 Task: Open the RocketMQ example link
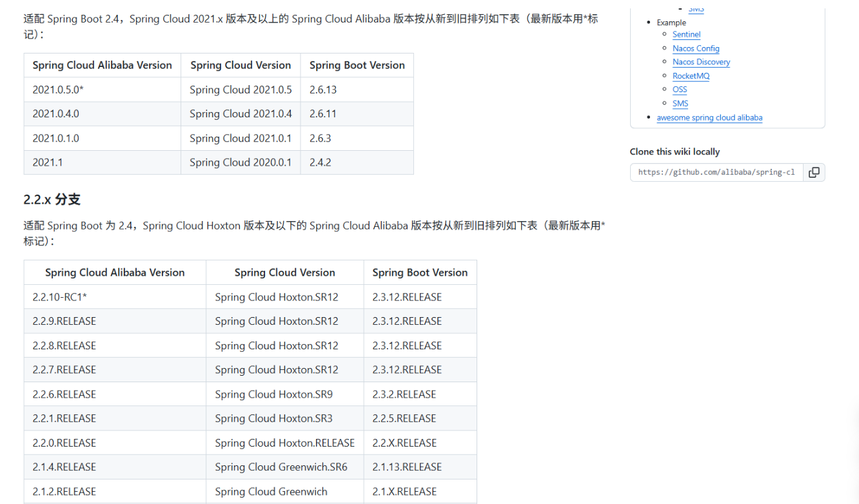coord(691,76)
